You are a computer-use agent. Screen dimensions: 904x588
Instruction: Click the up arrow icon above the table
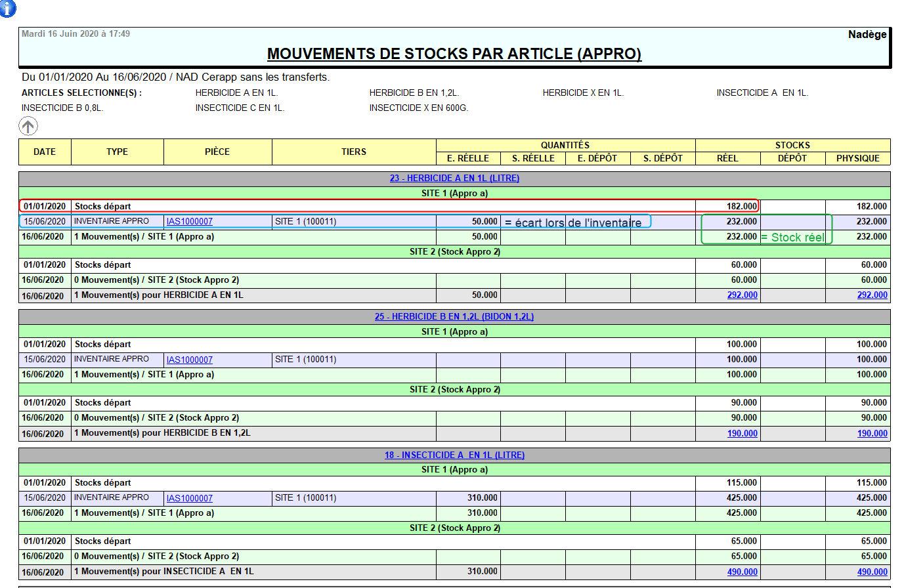coord(28,126)
